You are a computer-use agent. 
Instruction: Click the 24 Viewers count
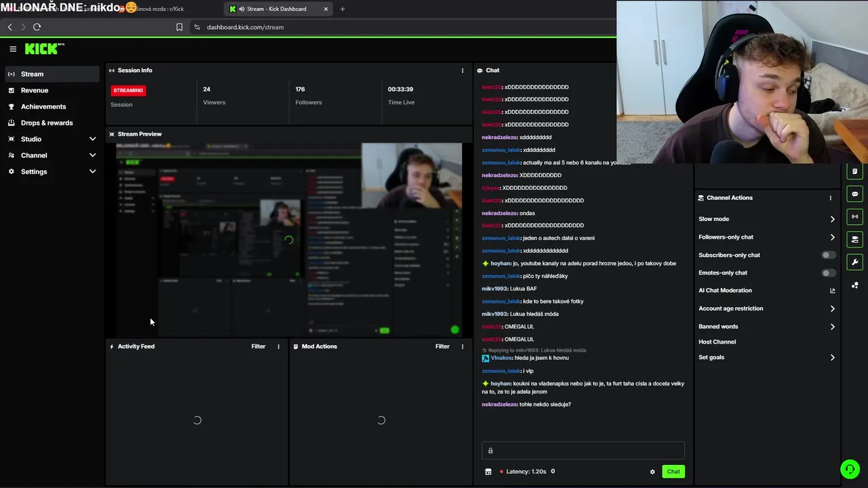tap(207, 89)
